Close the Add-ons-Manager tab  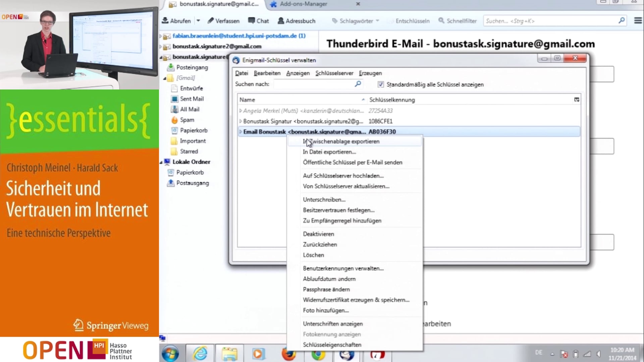pyautogui.click(x=358, y=4)
